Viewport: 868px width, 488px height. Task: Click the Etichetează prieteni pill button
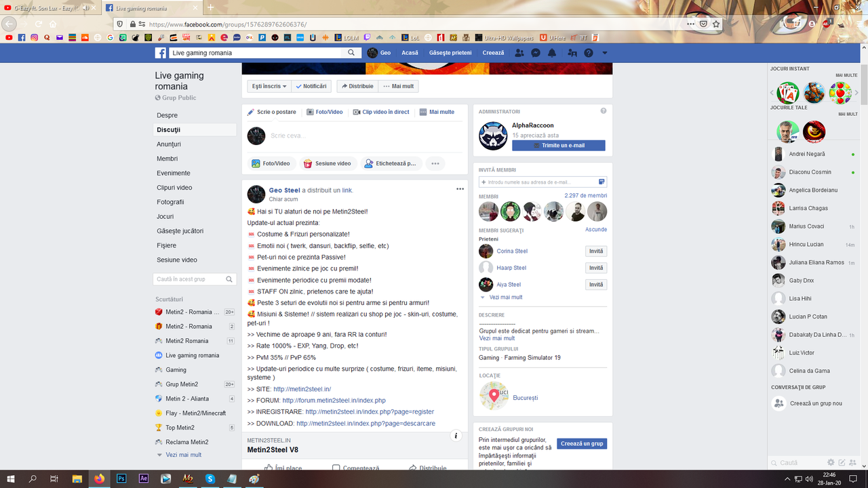pos(390,163)
